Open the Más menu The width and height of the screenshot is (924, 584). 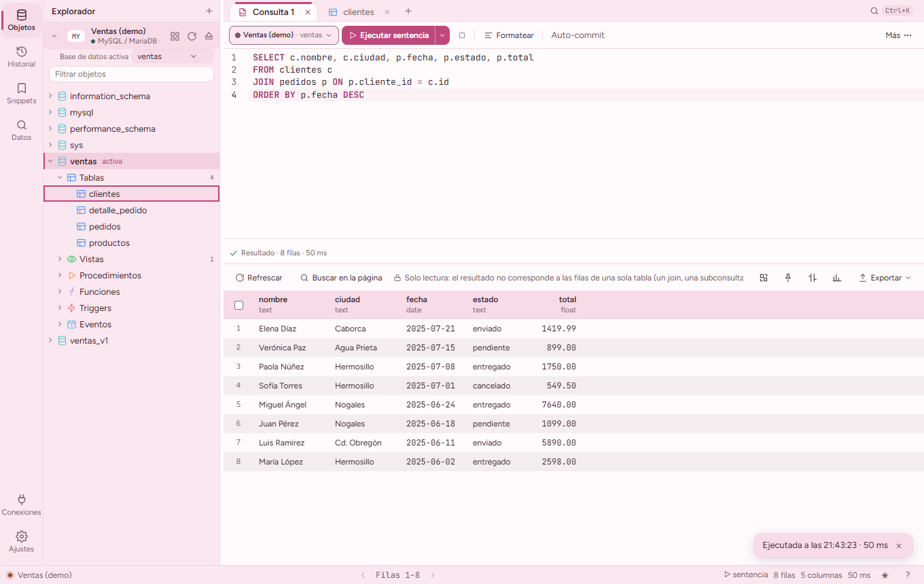[898, 35]
